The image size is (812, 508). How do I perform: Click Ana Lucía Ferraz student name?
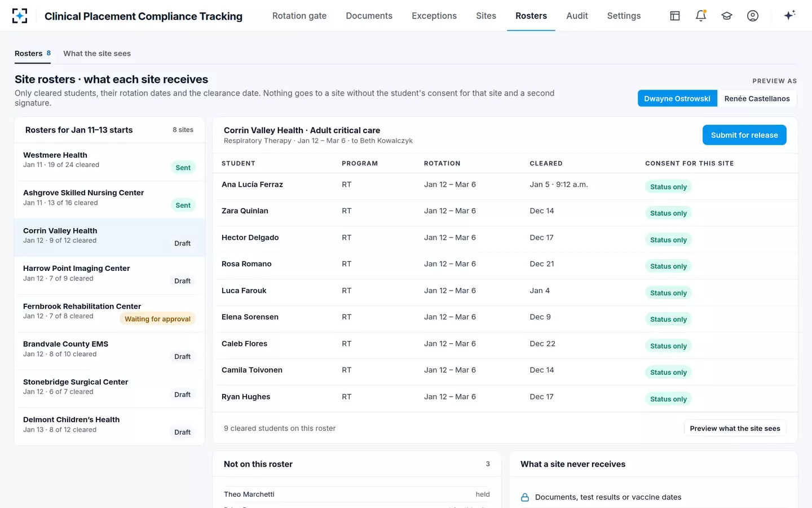[252, 185]
